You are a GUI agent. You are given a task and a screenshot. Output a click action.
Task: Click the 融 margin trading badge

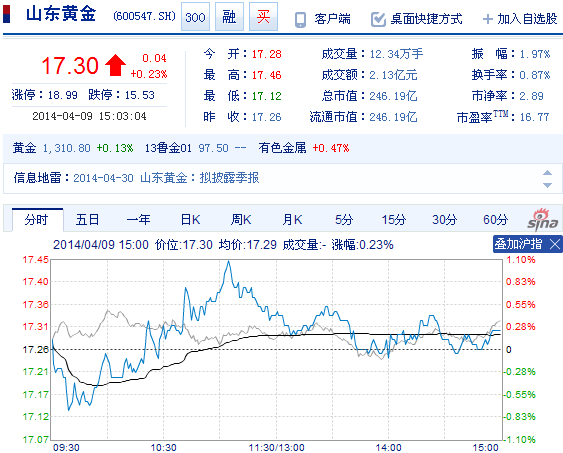tap(229, 17)
